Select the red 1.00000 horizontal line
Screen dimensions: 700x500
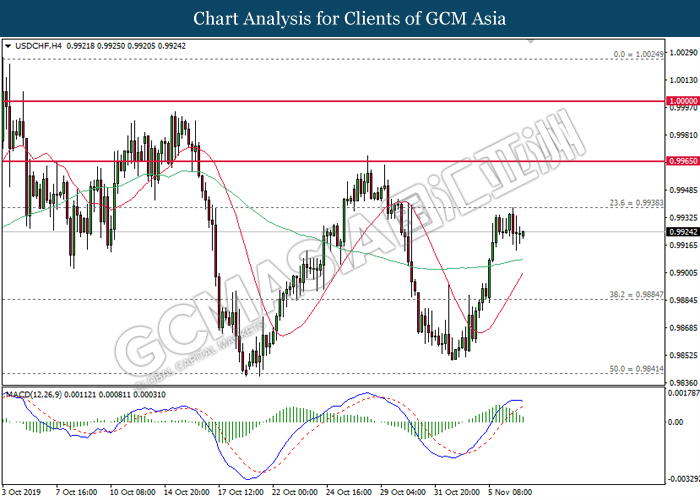coord(300,101)
